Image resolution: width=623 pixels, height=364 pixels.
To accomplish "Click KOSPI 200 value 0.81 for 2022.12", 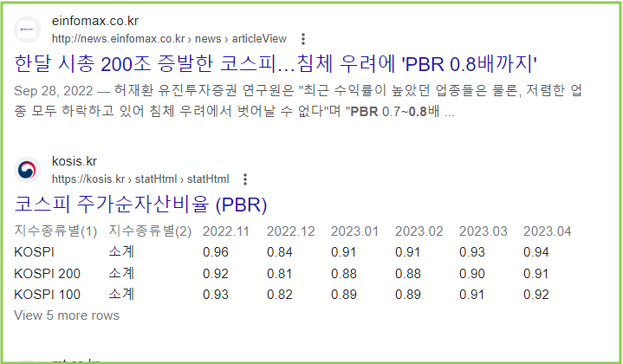I will tap(280, 273).
